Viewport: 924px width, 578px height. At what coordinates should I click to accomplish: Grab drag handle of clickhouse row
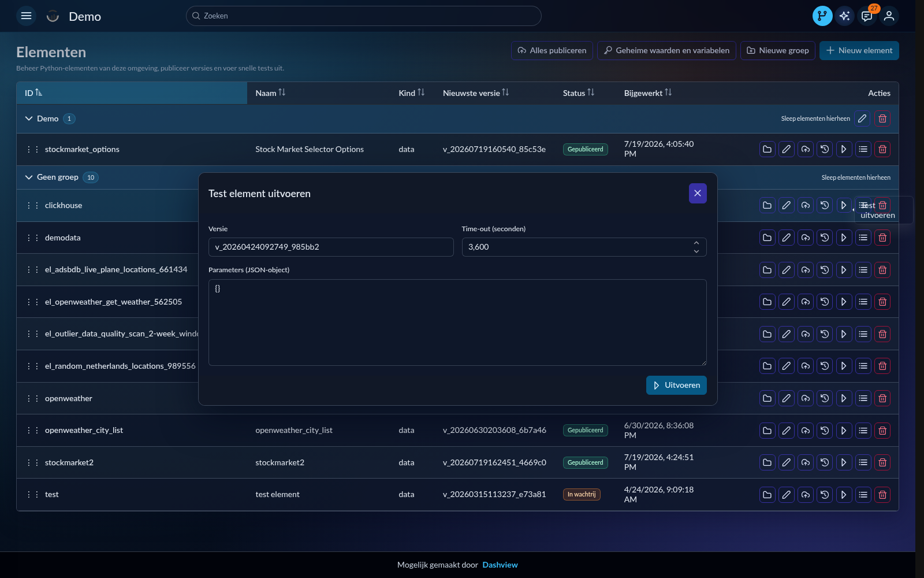click(x=33, y=205)
